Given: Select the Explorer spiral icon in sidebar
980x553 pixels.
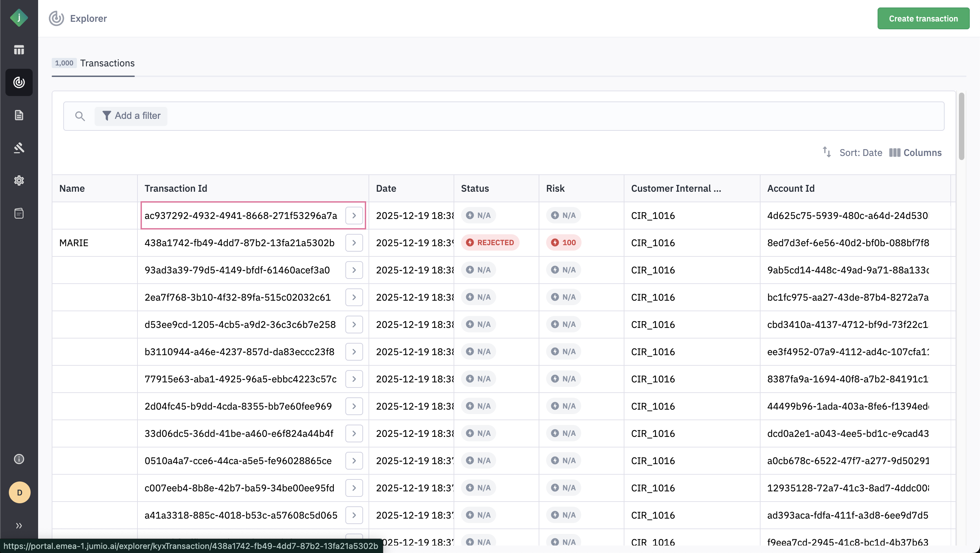Looking at the screenshot, I should pyautogui.click(x=19, y=82).
